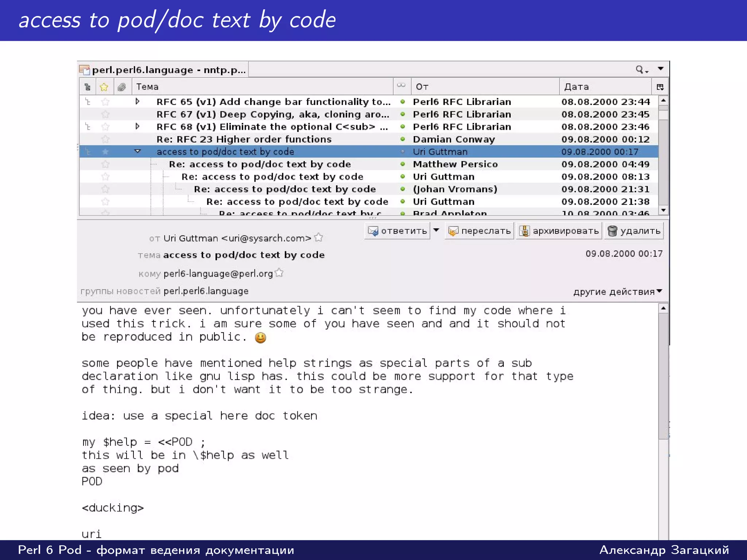Toggle star on selected Uri Guttman message
The width and height of the screenshot is (747, 560).
click(105, 151)
